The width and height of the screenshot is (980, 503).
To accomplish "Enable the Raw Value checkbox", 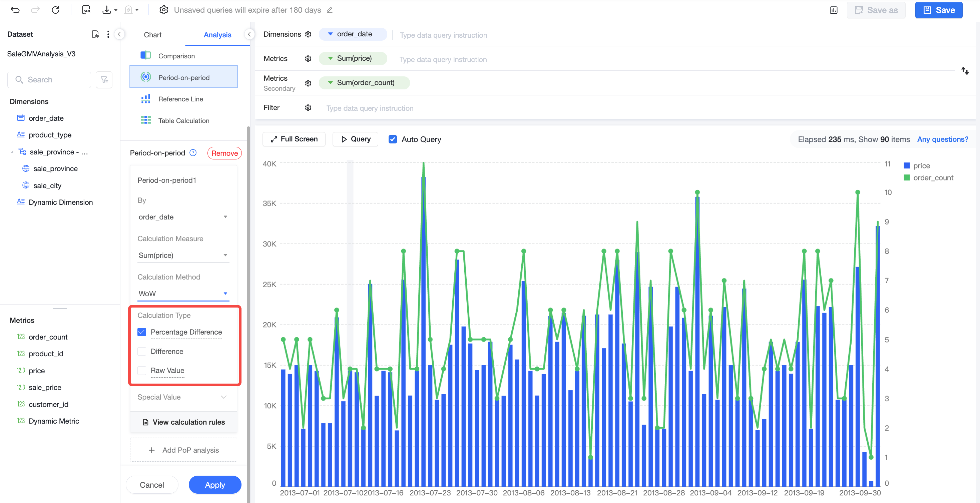I will [x=141, y=371].
